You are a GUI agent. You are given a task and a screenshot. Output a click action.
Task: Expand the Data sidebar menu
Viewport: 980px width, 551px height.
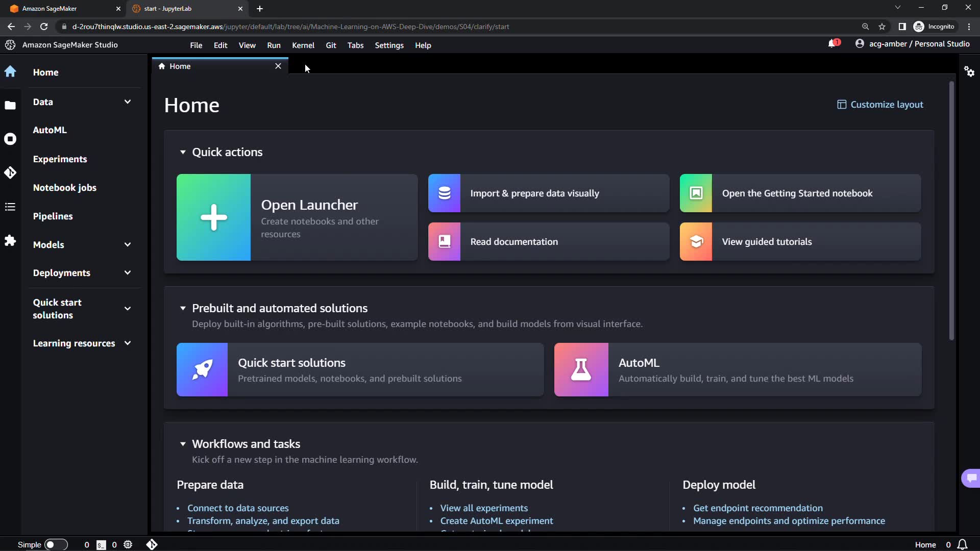(x=128, y=102)
